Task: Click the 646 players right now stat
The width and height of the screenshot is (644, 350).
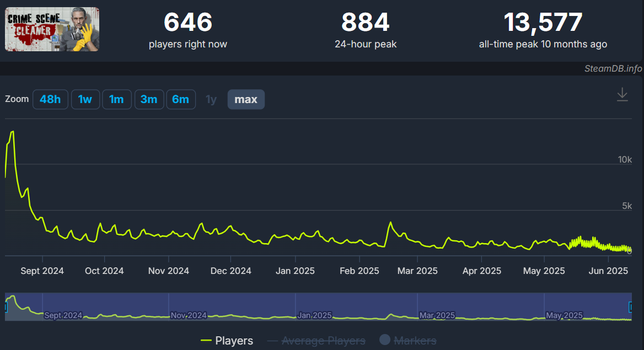Action: (187, 23)
